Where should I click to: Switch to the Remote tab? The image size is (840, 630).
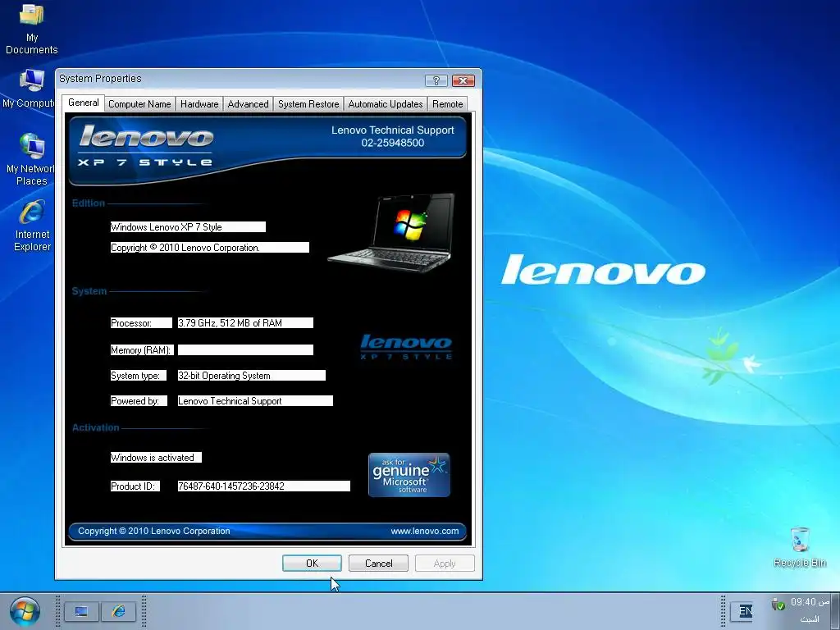click(447, 104)
